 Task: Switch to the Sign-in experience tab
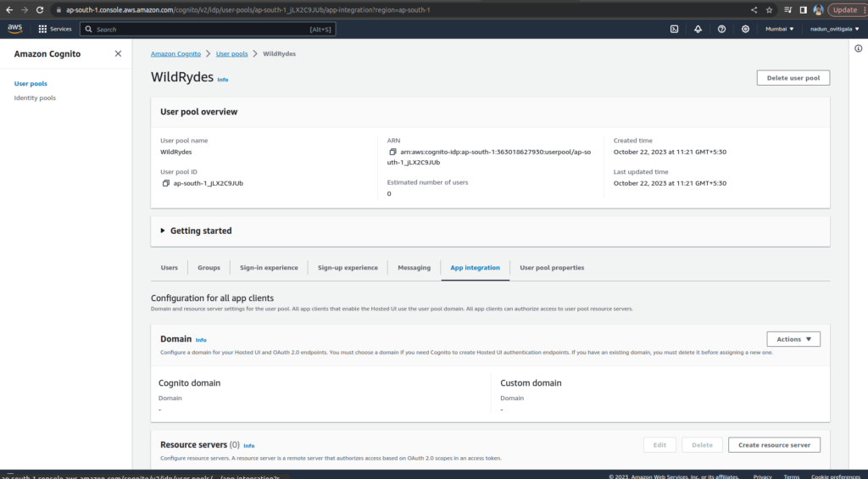269,268
